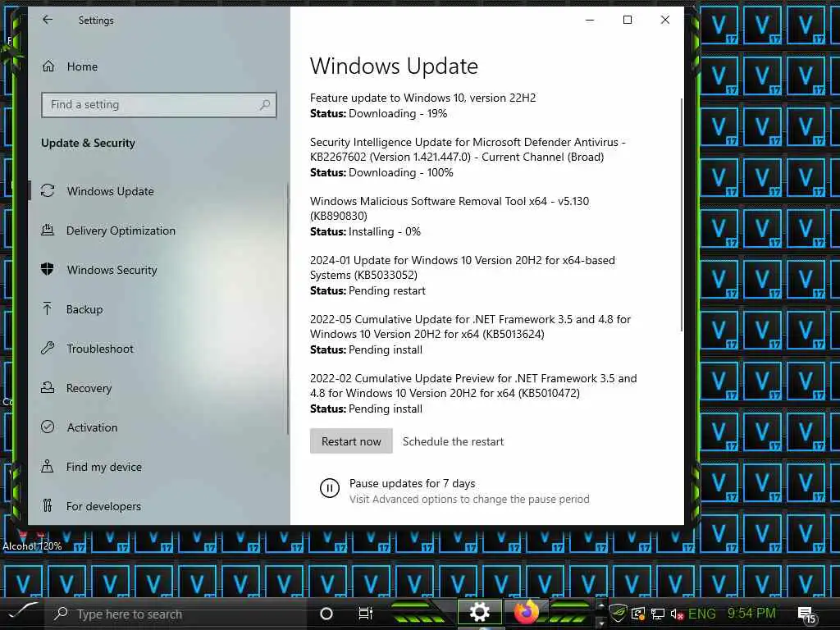The height and width of the screenshot is (630, 840).
Task: Click the Windows Update page scrollbar
Action: pyautogui.click(x=682, y=214)
